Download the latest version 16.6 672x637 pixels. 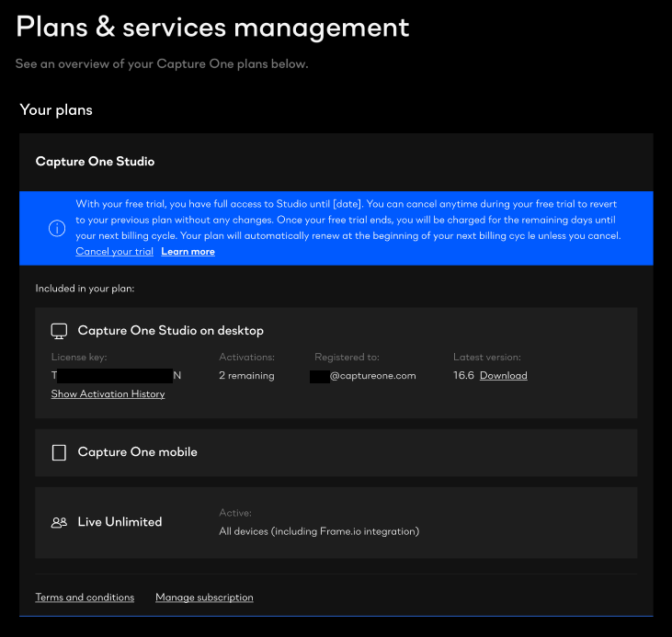point(504,376)
